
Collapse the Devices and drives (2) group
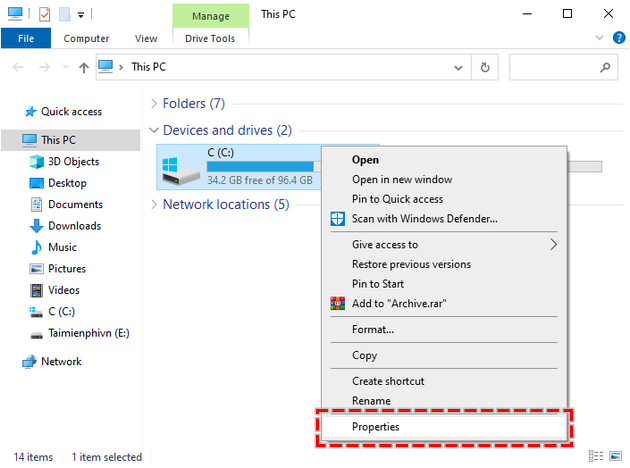(154, 130)
